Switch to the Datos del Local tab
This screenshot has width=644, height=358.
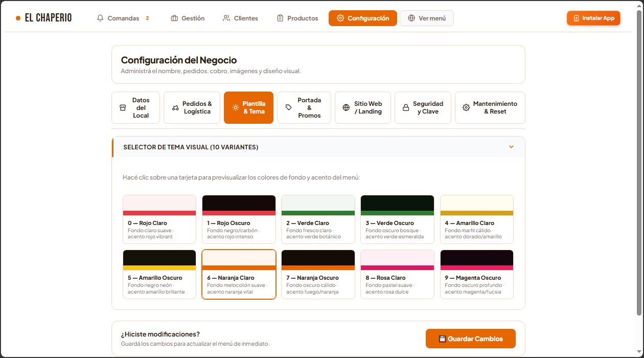click(135, 107)
